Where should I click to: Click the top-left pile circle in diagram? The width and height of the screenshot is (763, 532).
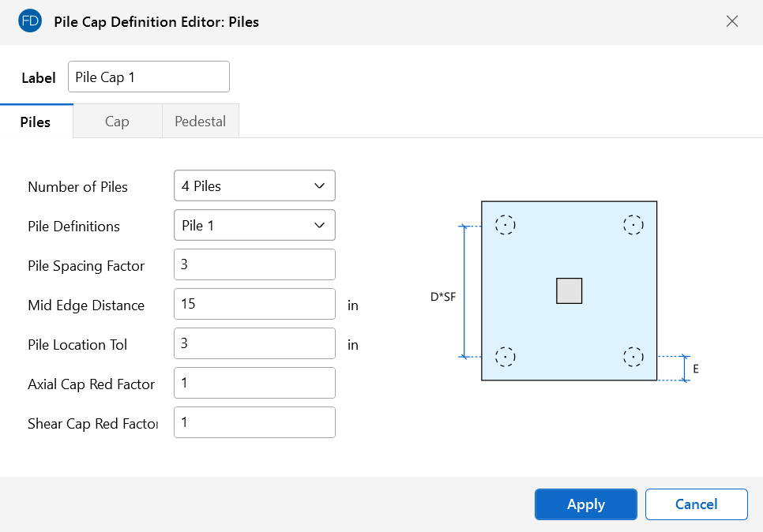point(506,226)
